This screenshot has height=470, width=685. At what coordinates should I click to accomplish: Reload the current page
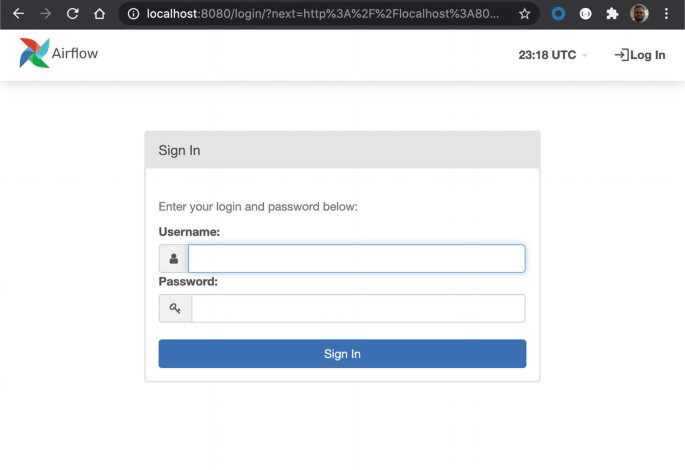(72, 14)
